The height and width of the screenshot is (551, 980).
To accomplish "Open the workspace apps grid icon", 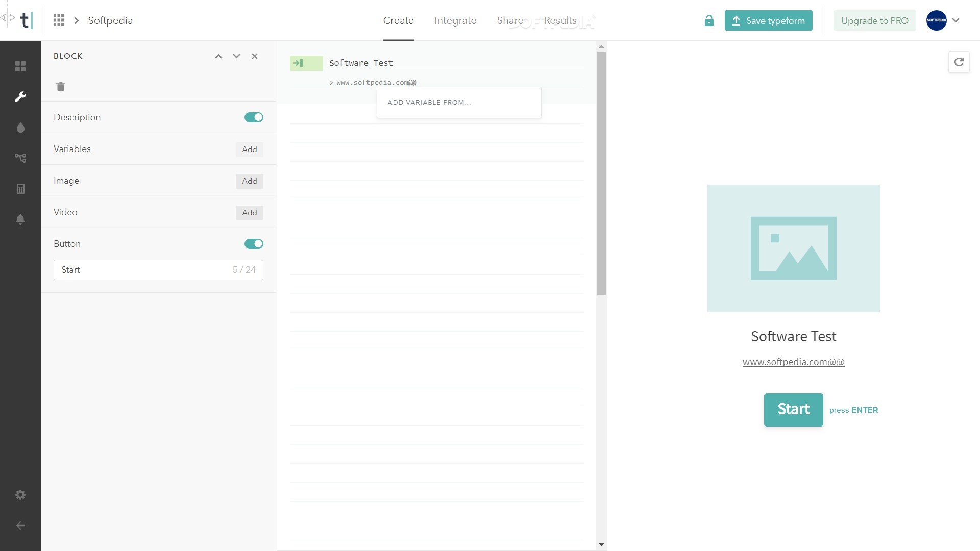I will [x=59, y=20].
